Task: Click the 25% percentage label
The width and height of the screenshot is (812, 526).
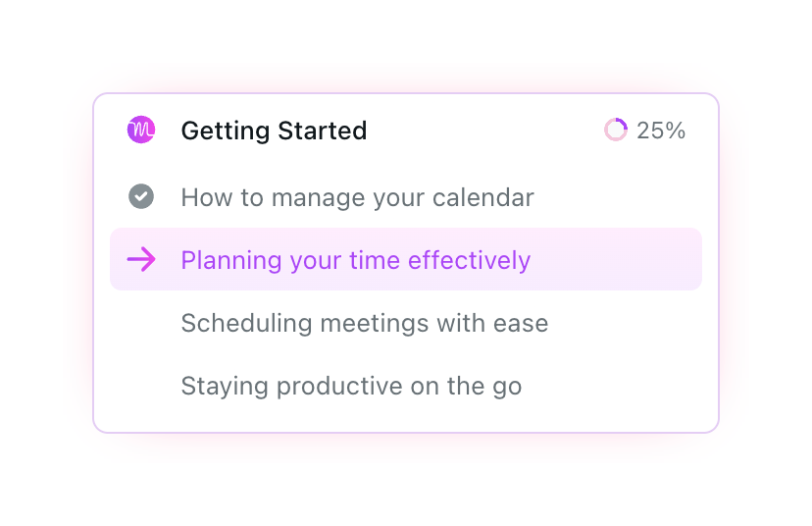Action: pos(661,130)
